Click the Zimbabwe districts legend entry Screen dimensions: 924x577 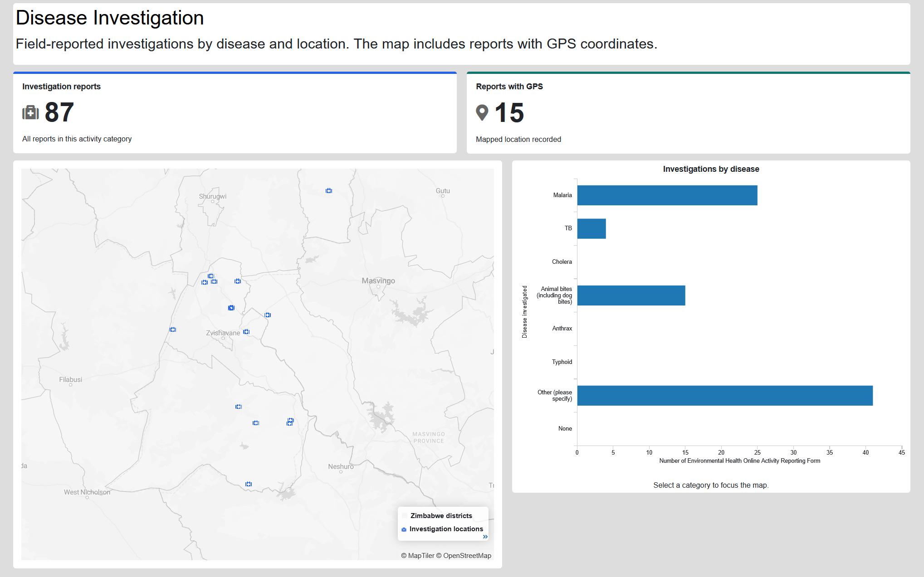pos(437,516)
